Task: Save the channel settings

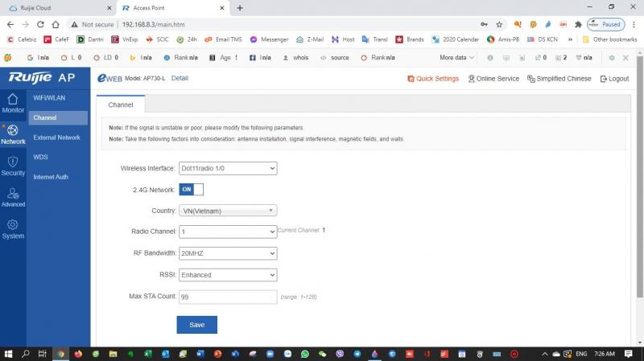Action: [x=196, y=325]
